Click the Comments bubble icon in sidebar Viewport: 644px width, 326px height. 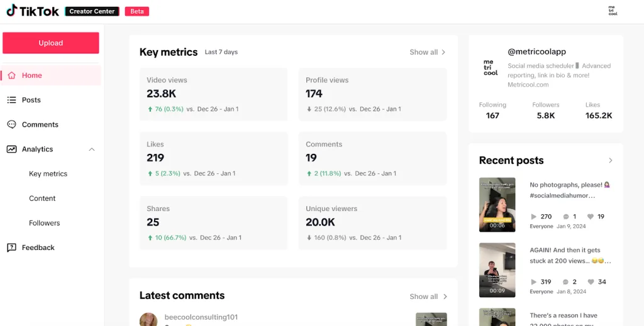11,124
